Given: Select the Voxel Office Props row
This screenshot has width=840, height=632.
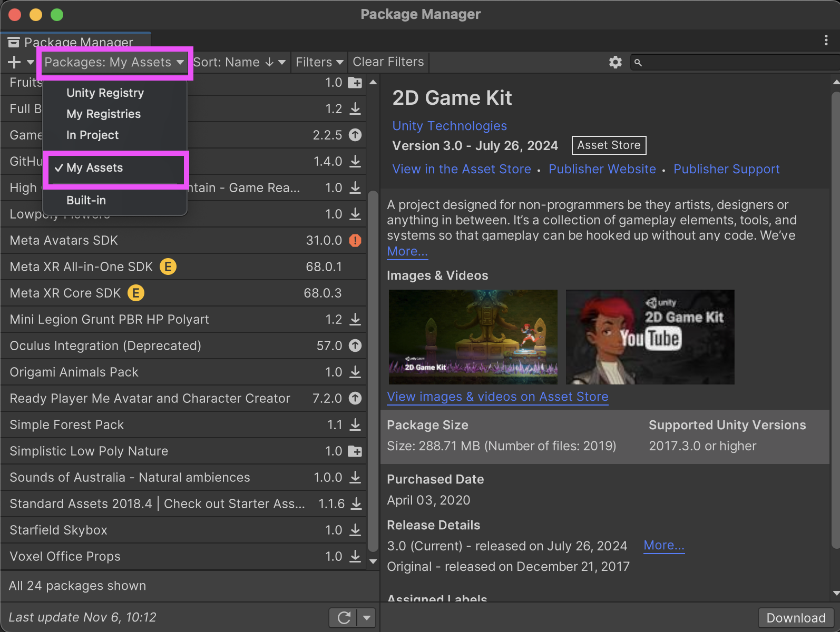Looking at the screenshot, I should coord(183,556).
